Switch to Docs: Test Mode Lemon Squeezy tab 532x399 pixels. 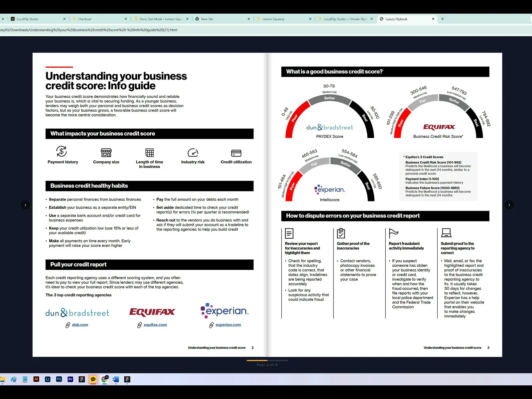(161, 19)
